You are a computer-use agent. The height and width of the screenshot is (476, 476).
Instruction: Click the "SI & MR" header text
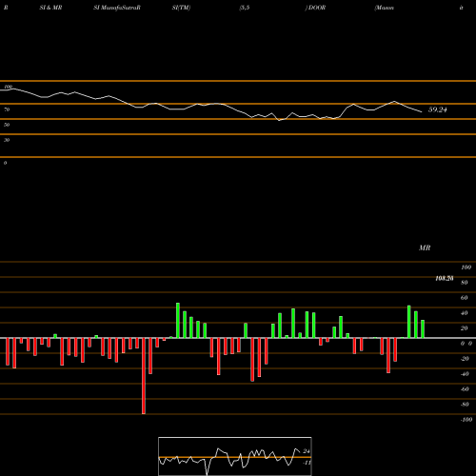(x=50, y=8)
